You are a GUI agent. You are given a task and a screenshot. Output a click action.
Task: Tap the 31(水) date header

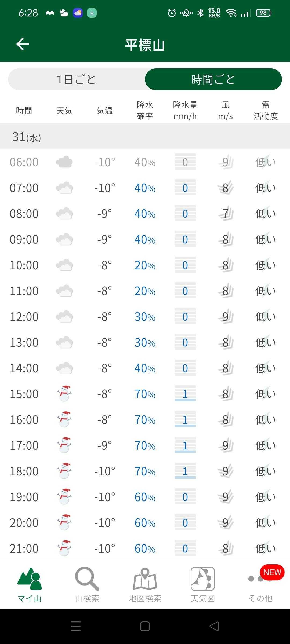coord(27,137)
